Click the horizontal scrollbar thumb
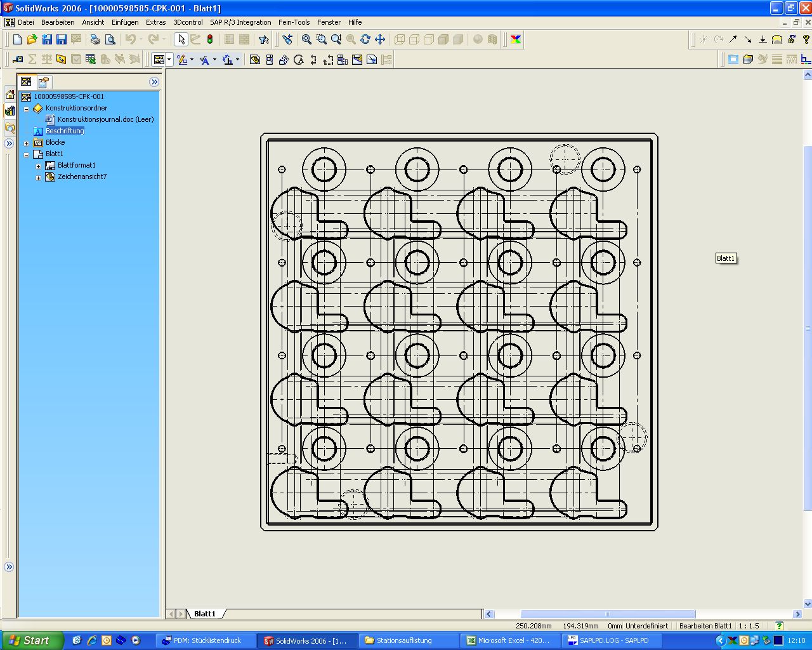This screenshot has width=812, height=650. pyautogui.click(x=607, y=614)
